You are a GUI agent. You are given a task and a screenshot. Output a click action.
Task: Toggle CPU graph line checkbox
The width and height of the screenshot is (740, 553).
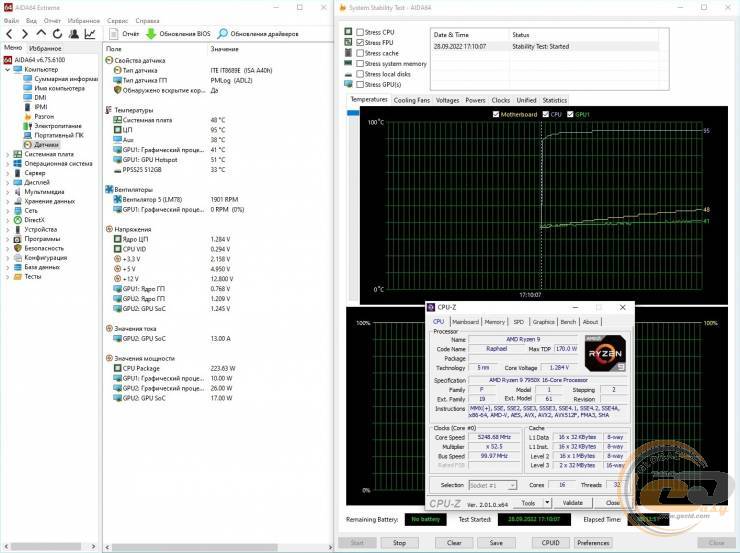coord(546,114)
